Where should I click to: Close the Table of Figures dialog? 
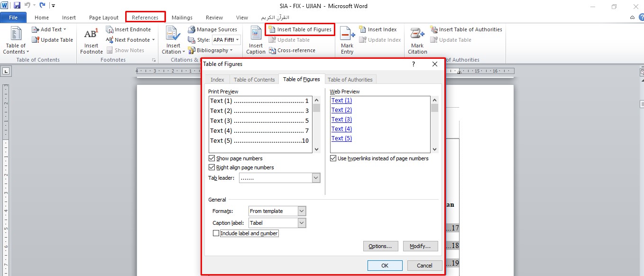click(x=435, y=64)
